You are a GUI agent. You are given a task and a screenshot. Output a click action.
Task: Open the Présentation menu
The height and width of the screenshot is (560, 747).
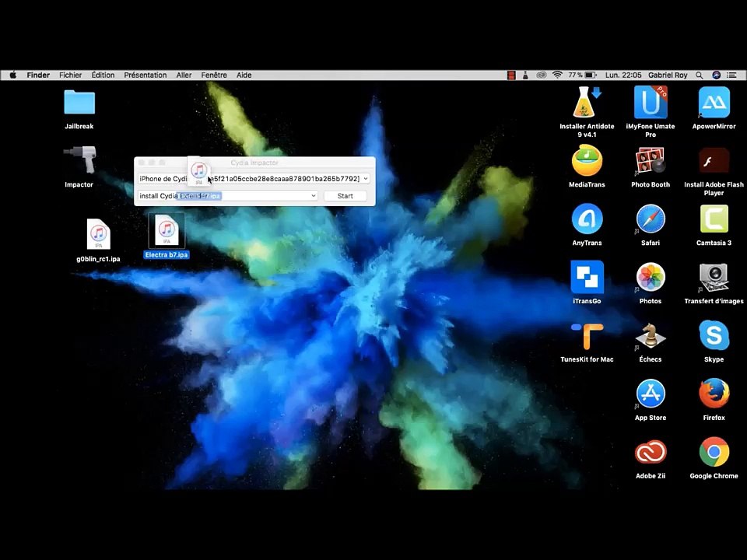point(146,75)
